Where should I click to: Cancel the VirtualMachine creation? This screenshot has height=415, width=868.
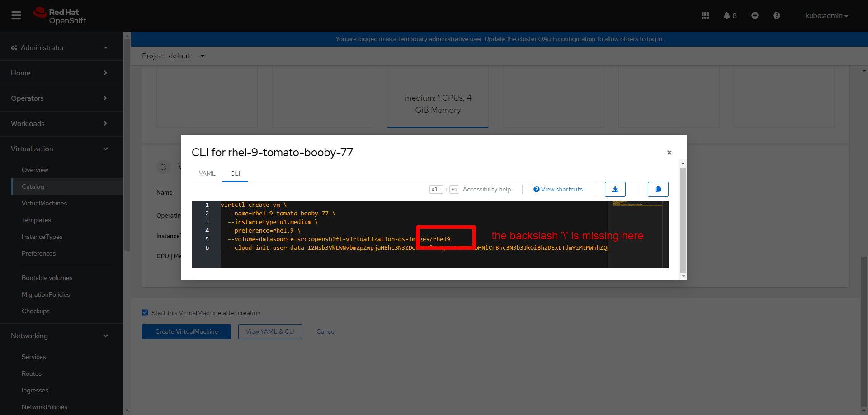(x=326, y=331)
